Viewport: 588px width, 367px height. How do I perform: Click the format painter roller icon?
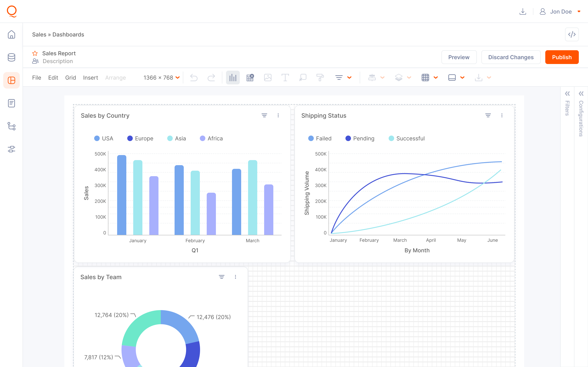(320, 78)
